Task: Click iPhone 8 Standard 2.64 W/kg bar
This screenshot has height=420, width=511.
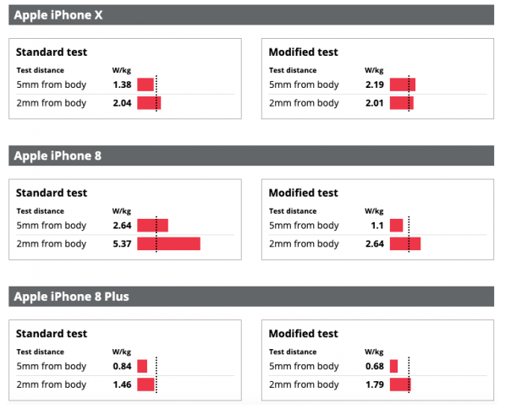Action: 152,226
